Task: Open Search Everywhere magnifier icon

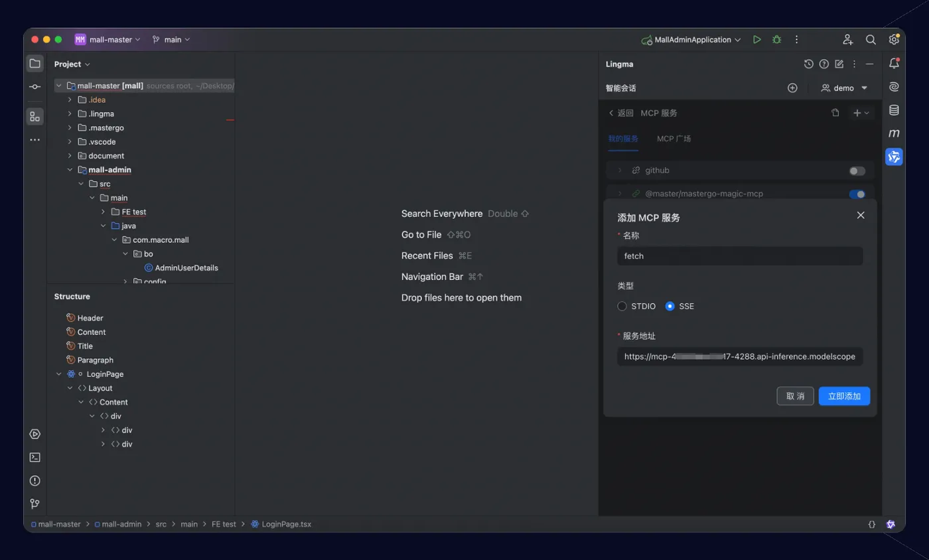Action: click(x=871, y=40)
